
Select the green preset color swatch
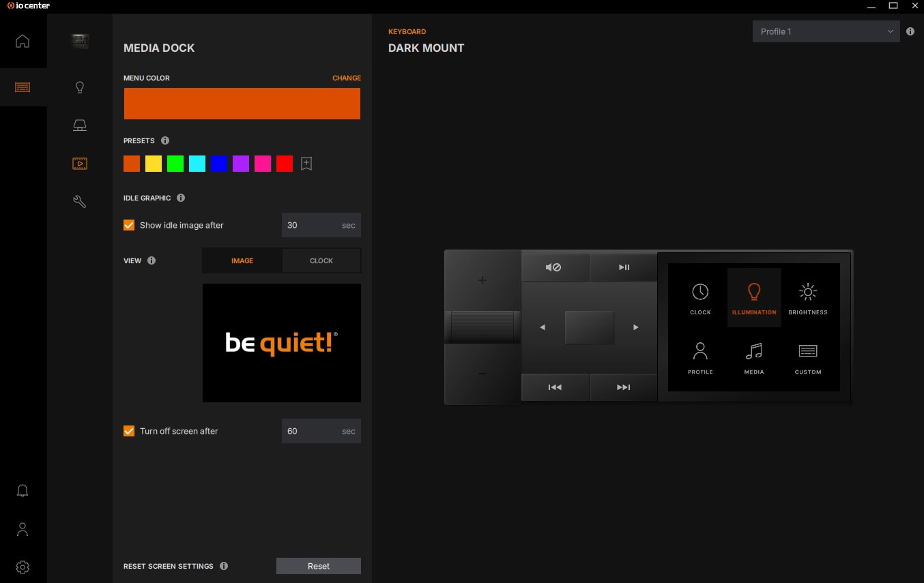tap(175, 164)
